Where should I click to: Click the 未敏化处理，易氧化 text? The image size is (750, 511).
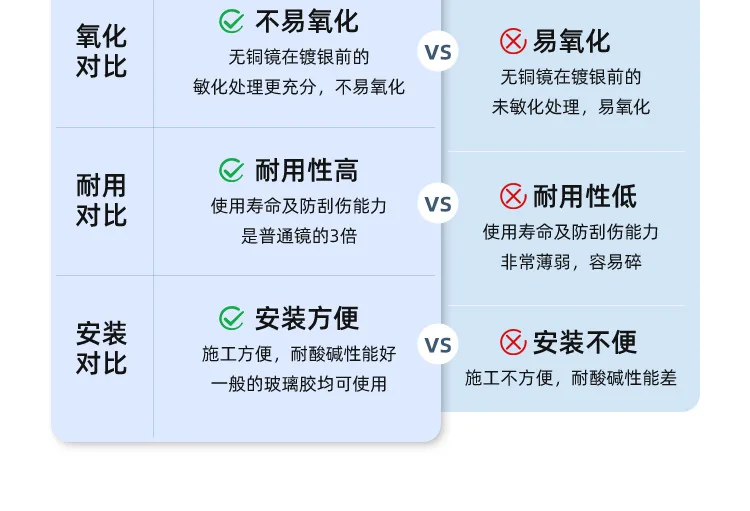[571, 107]
